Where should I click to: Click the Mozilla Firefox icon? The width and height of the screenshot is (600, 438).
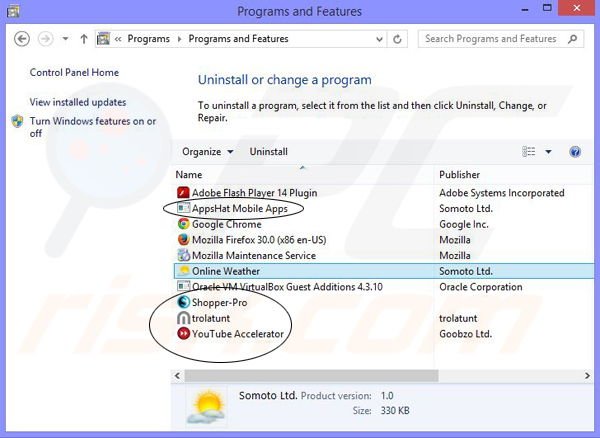[x=184, y=240]
